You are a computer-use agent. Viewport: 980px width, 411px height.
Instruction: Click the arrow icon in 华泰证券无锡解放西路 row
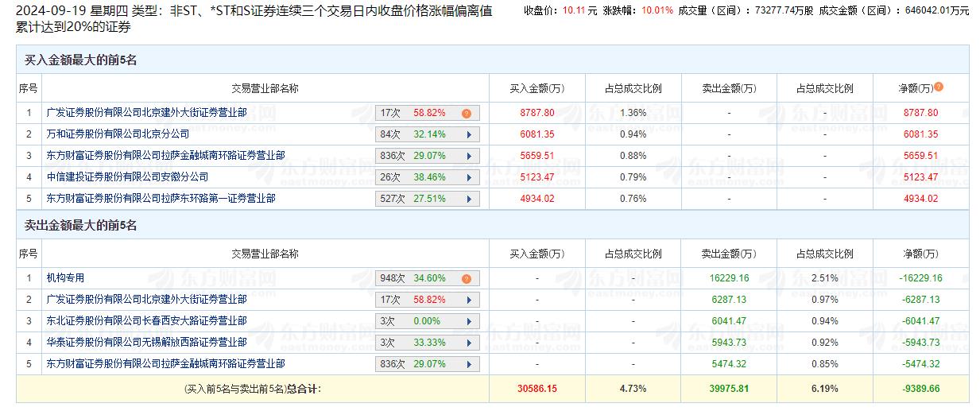tap(469, 343)
